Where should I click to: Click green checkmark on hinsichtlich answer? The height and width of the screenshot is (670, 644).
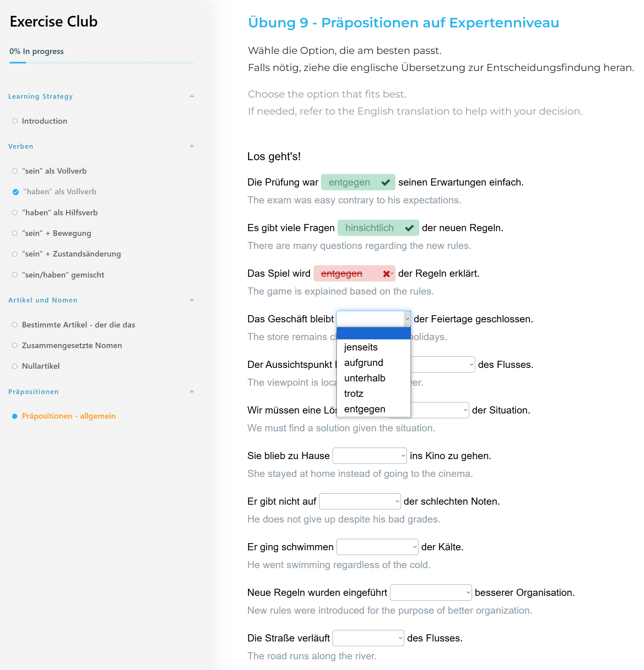coord(409,228)
